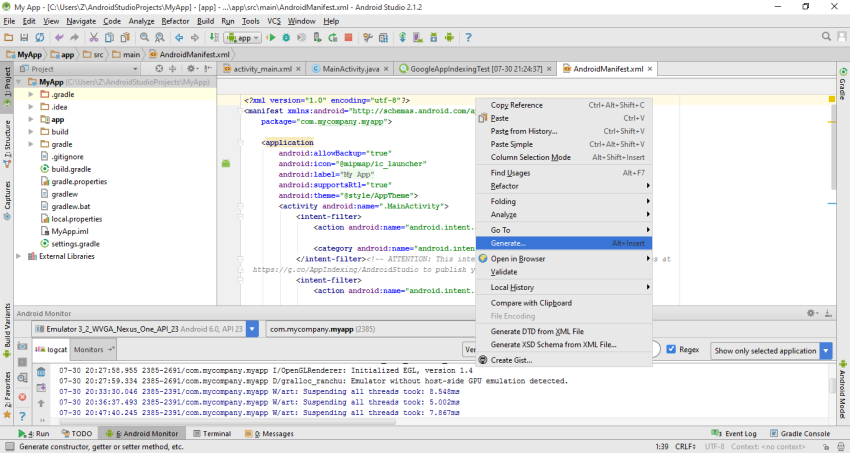The height and width of the screenshot is (453, 850).
Task: Click the Debug app bug icon
Action: 286,37
